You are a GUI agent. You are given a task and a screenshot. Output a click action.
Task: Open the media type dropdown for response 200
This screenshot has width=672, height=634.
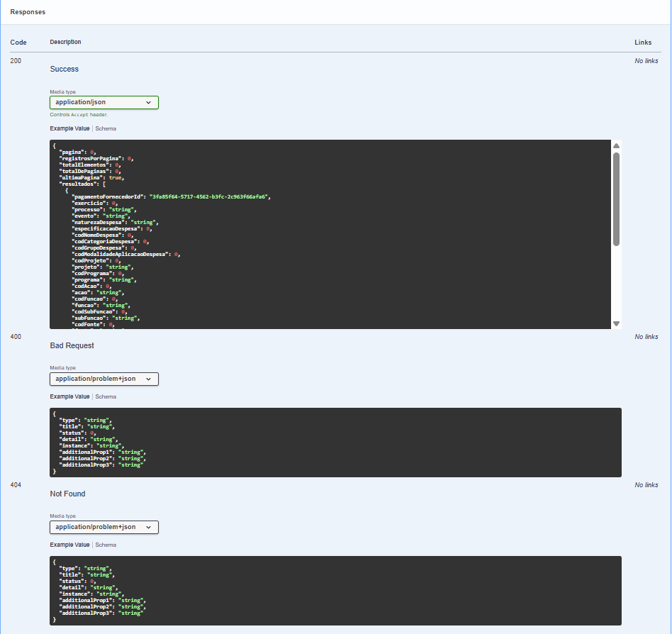[104, 102]
